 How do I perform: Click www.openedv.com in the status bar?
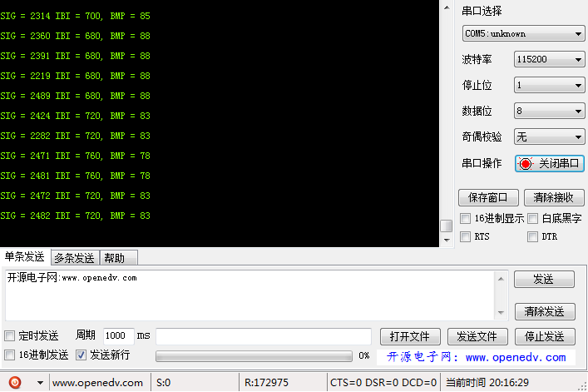pyautogui.click(x=97, y=383)
